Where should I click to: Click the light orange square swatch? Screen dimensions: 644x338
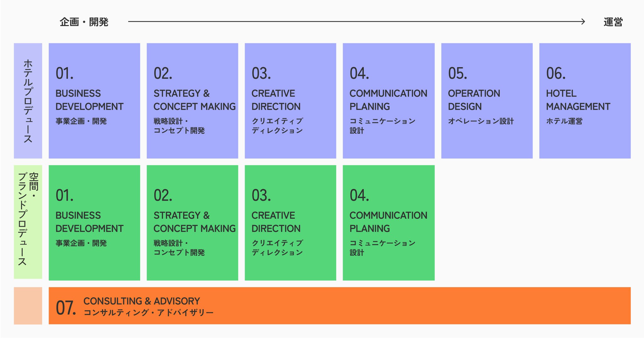pyautogui.click(x=28, y=306)
